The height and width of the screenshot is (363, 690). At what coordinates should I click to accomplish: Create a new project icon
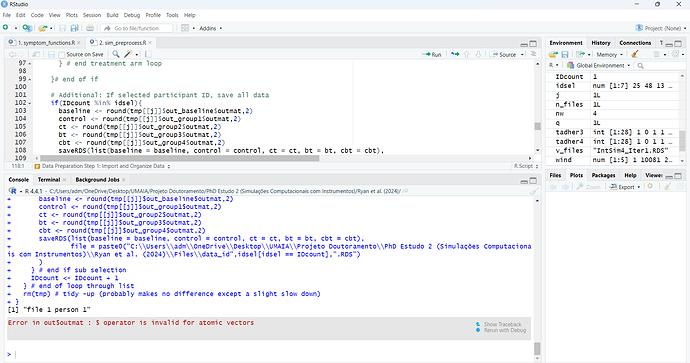tap(27, 28)
